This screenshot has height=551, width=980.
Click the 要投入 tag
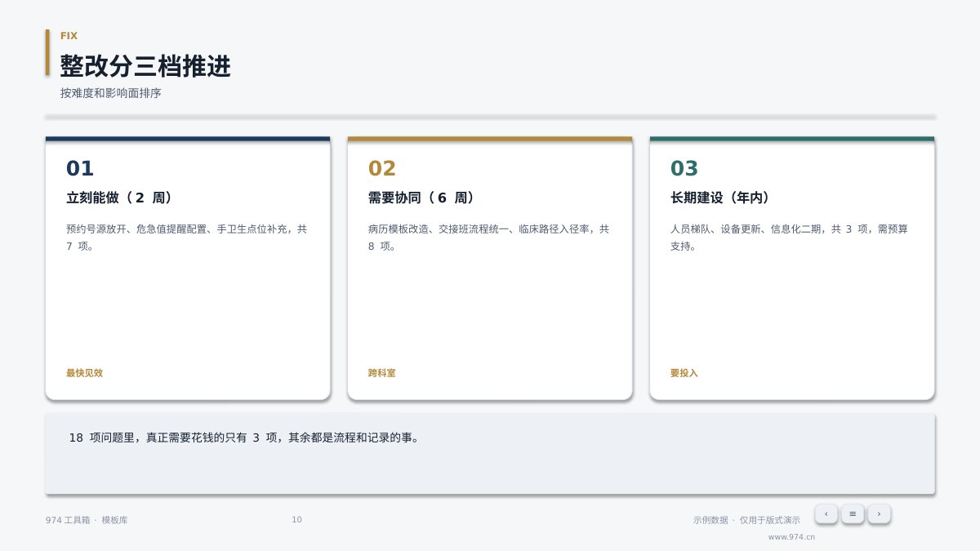[x=684, y=373]
